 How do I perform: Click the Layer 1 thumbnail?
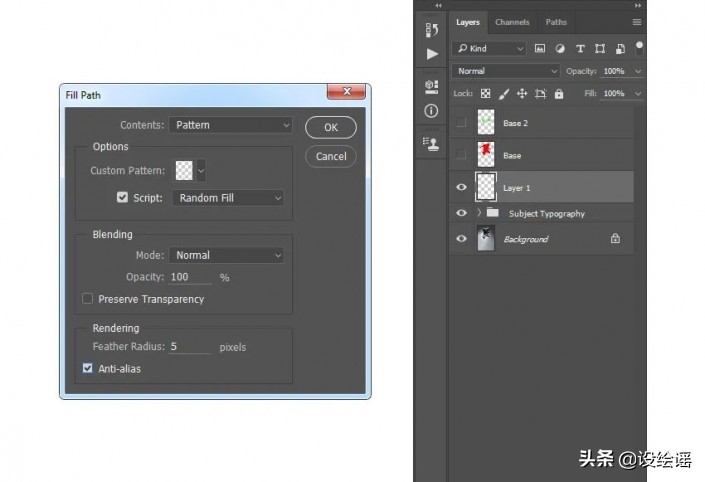pyautogui.click(x=486, y=187)
